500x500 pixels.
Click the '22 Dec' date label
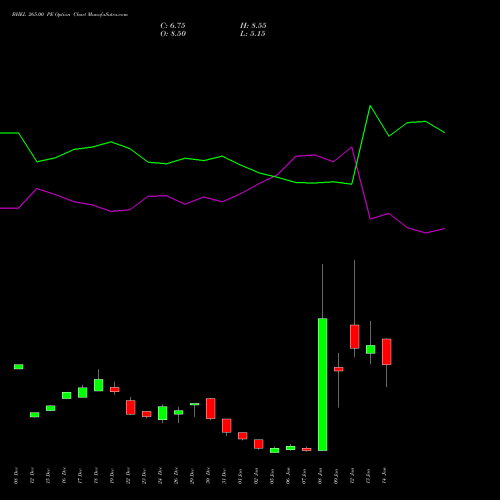(x=128, y=476)
